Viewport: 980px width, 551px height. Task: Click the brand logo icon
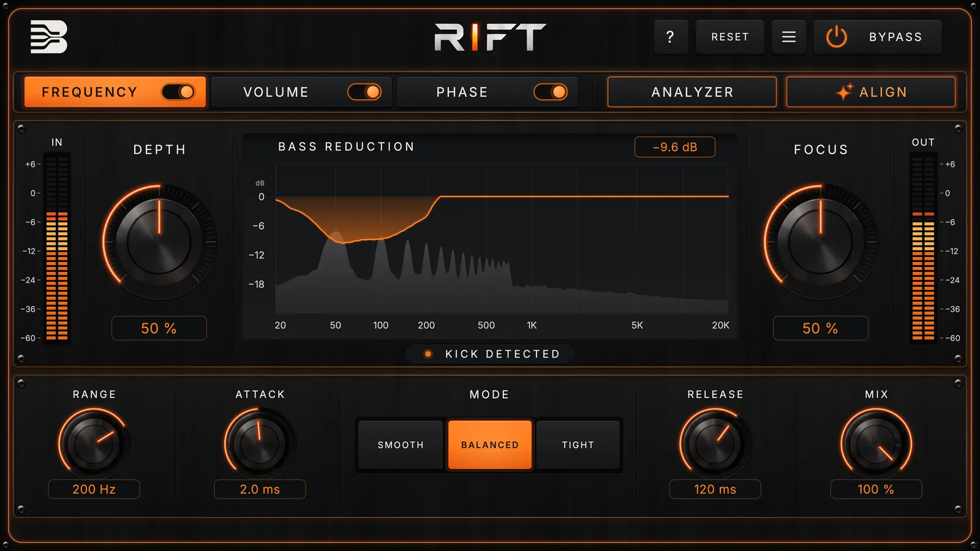pos(49,37)
